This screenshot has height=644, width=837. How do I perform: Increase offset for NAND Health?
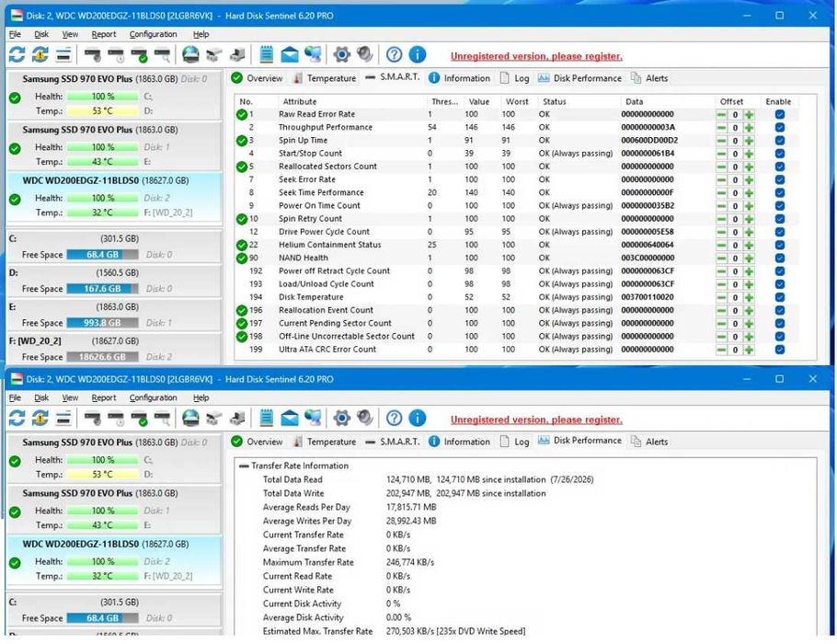point(749,259)
